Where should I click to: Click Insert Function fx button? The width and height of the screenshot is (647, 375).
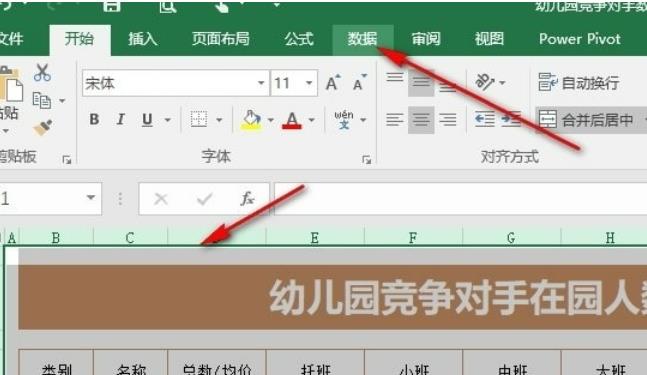[x=248, y=199]
